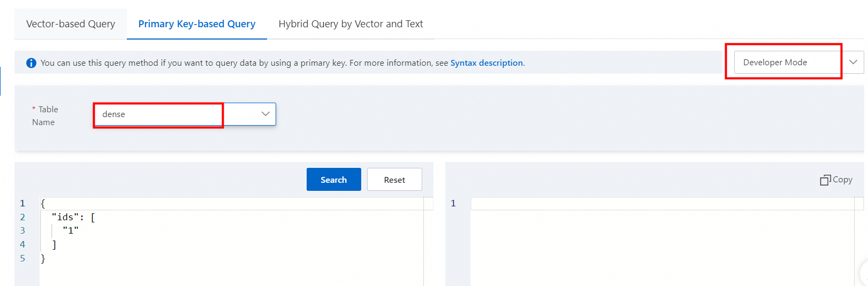868x286 pixels.
Task: Place cursor on the "ids" line
Action: click(x=65, y=217)
